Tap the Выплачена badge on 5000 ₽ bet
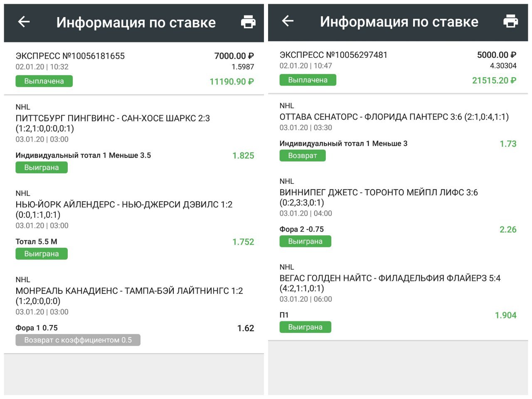Viewport: 532px width, 399px height. [308, 80]
